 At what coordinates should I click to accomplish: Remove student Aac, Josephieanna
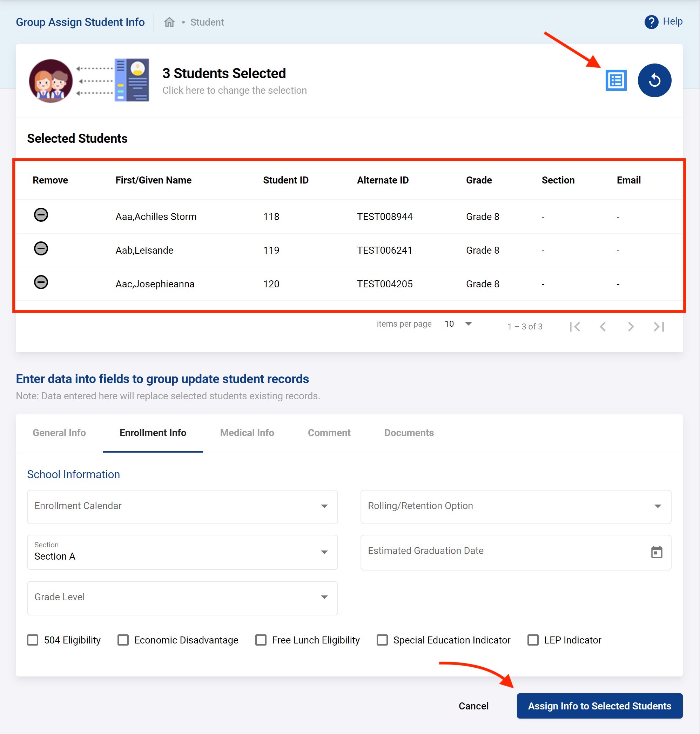point(41,282)
